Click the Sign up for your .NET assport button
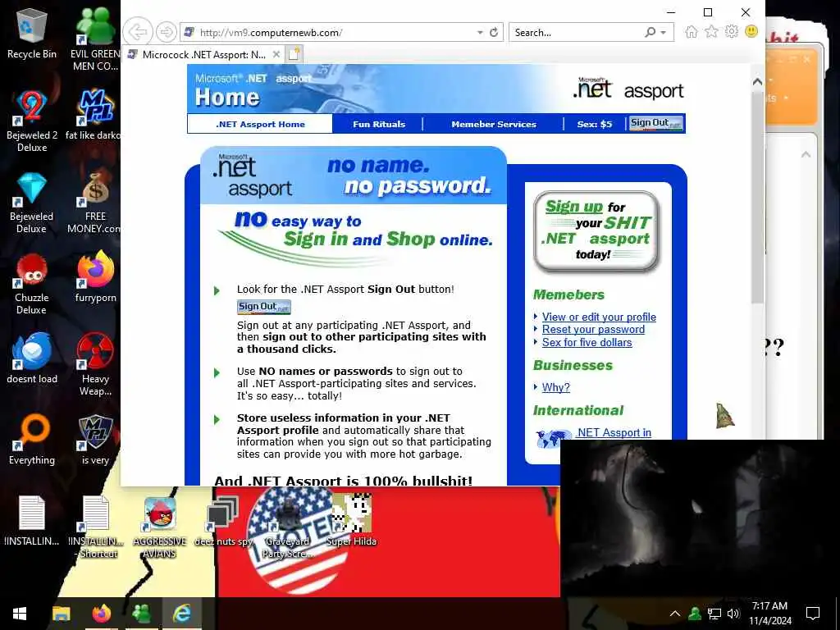 pos(596,231)
